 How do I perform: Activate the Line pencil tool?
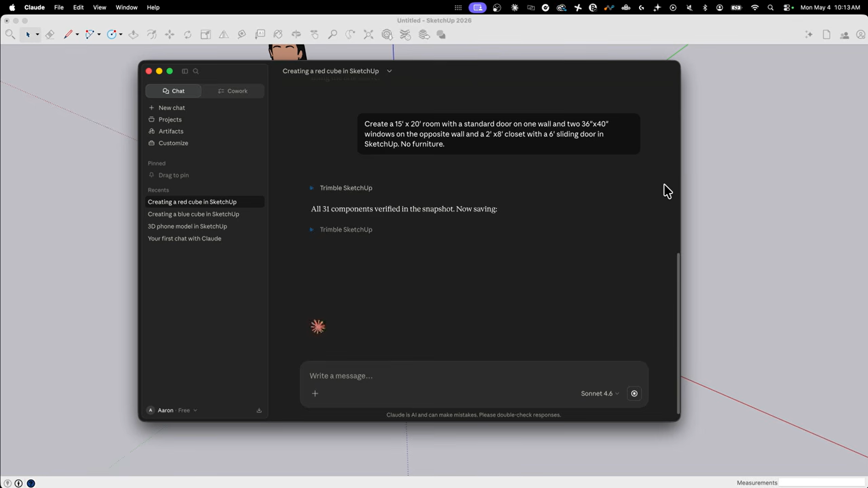point(68,34)
